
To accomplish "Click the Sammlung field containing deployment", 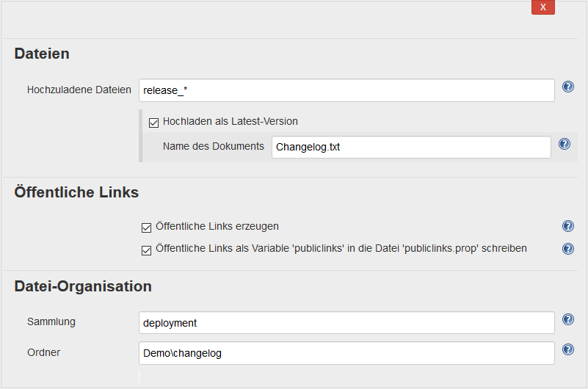I will [x=346, y=323].
